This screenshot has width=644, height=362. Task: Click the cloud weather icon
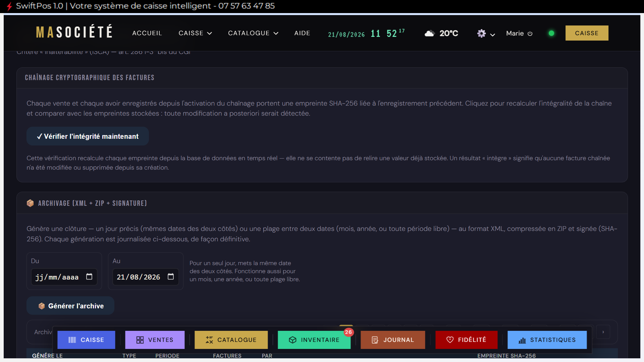[430, 33]
